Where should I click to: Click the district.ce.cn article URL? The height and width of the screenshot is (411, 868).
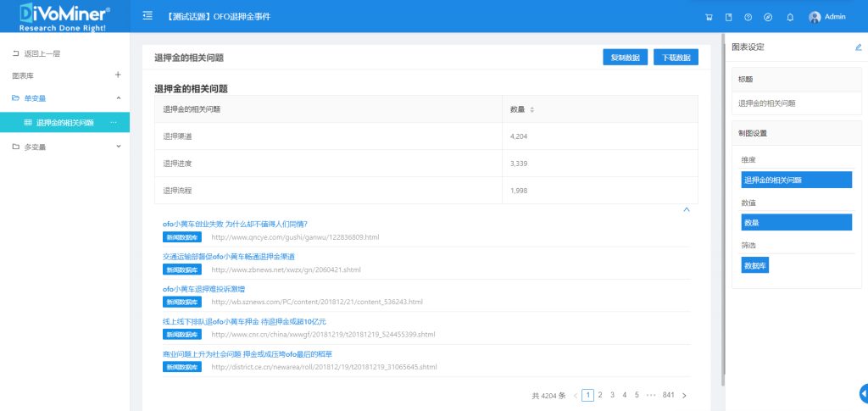(x=324, y=367)
